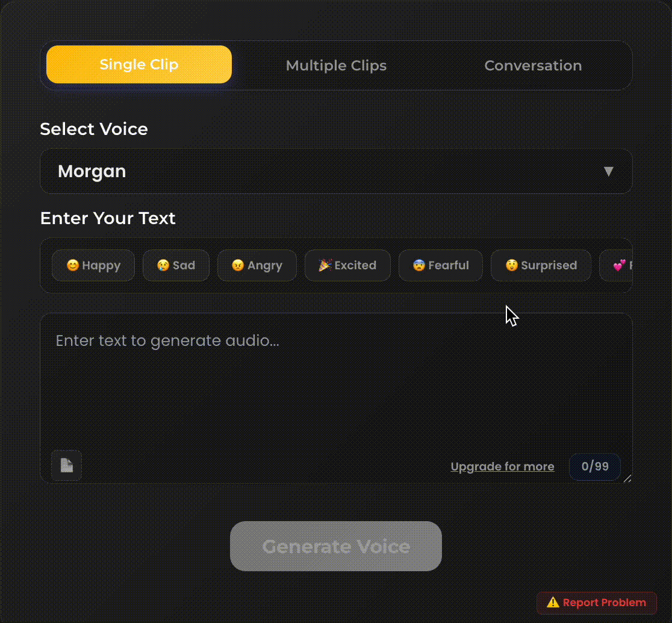Click the warning triangle in Report Problem
This screenshot has height=623, width=672.
pyautogui.click(x=553, y=603)
